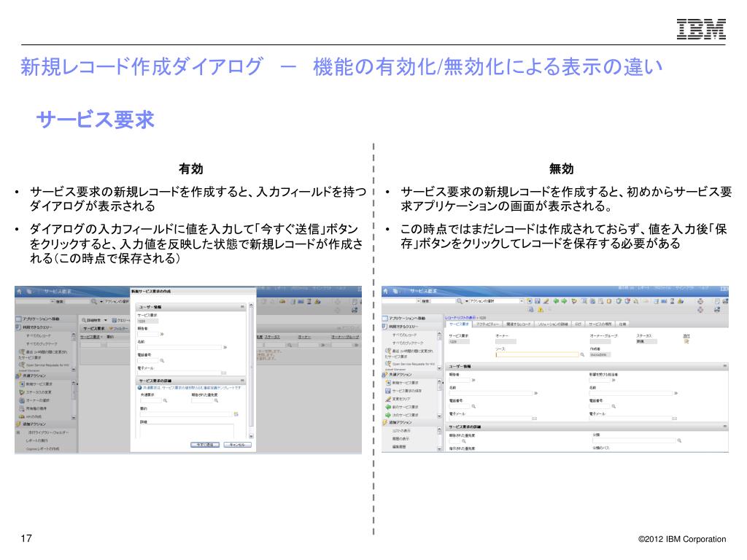This screenshot has width=747, height=560.
Task: Click 名前 detail-menu chevron in the 有効 dialog
Action: (x=225, y=347)
